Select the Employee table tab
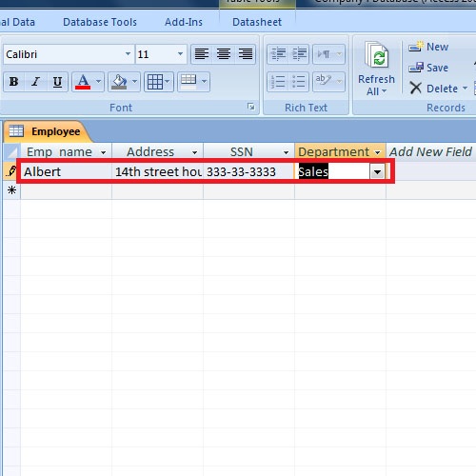 point(48,131)
